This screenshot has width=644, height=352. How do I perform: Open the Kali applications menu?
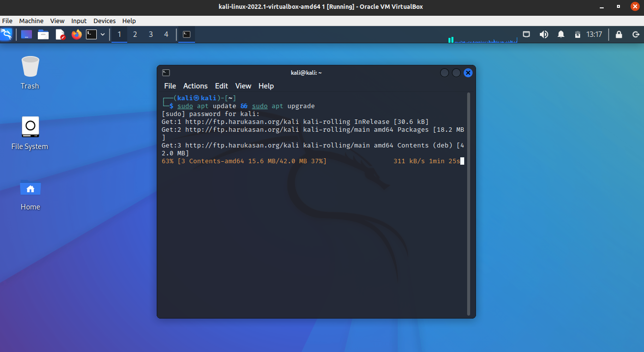(x=6, y=34)
